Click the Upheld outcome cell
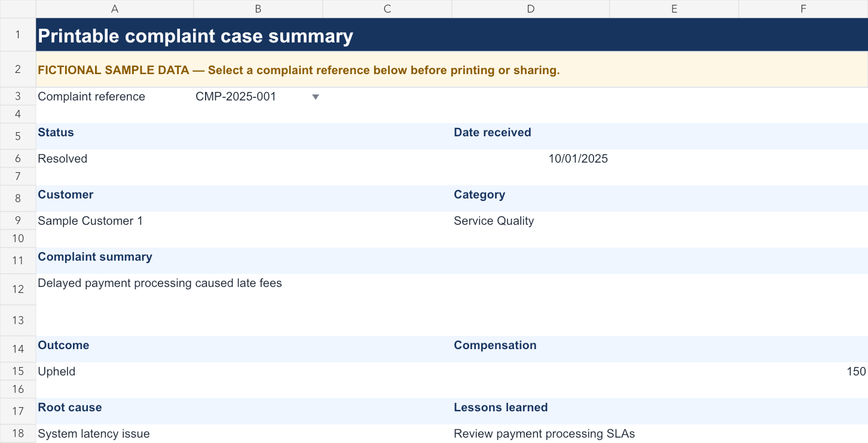The width and height of the screenshot is (868, 443). pos(244,371)
